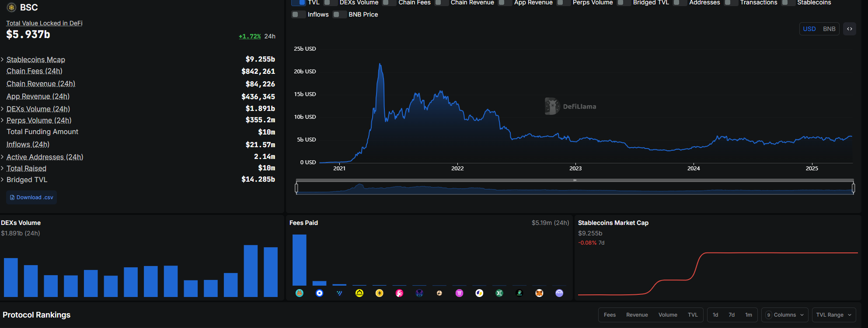The image size is (868, 328).
Task: Select the Revenue tab in Protocol Rankings
Action: point(637,315)
